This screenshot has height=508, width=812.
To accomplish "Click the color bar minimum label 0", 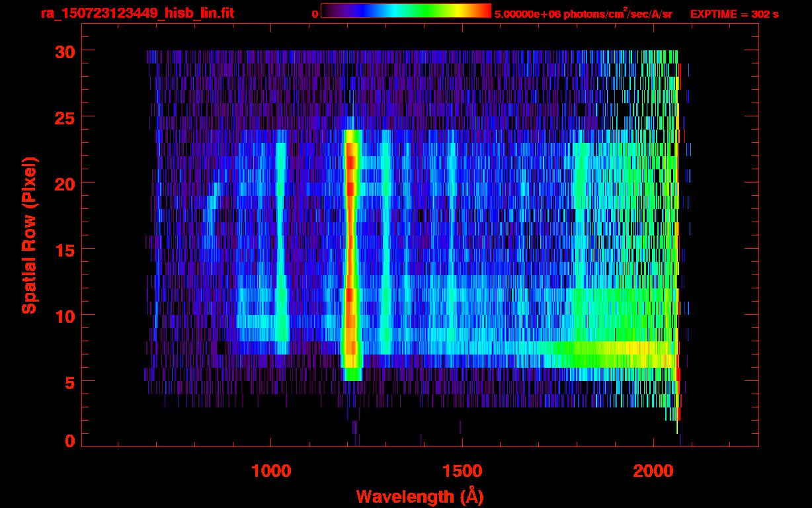I will 315,14.
